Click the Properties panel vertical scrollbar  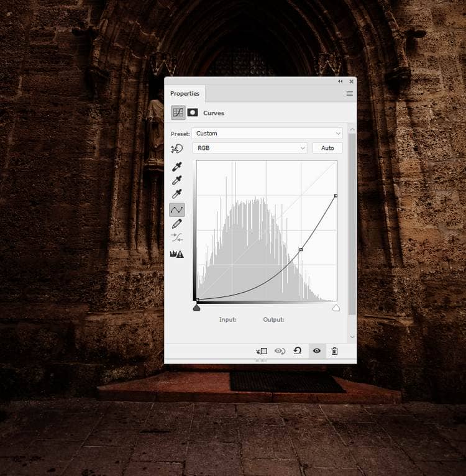pos(352,224)
